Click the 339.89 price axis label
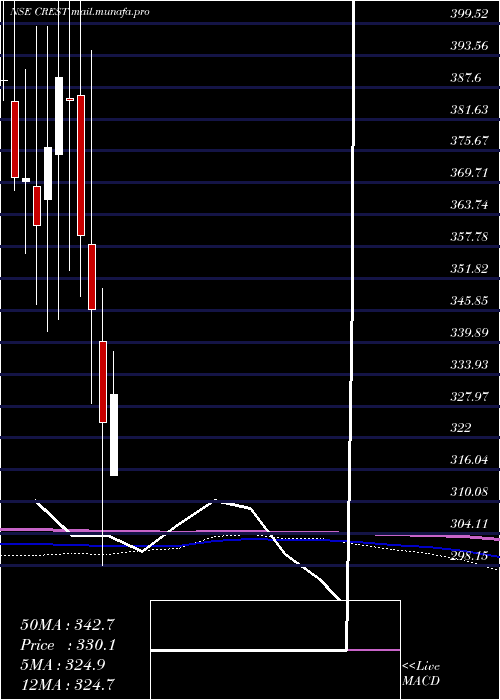The image size is (500, 700). tap(469, 333)
